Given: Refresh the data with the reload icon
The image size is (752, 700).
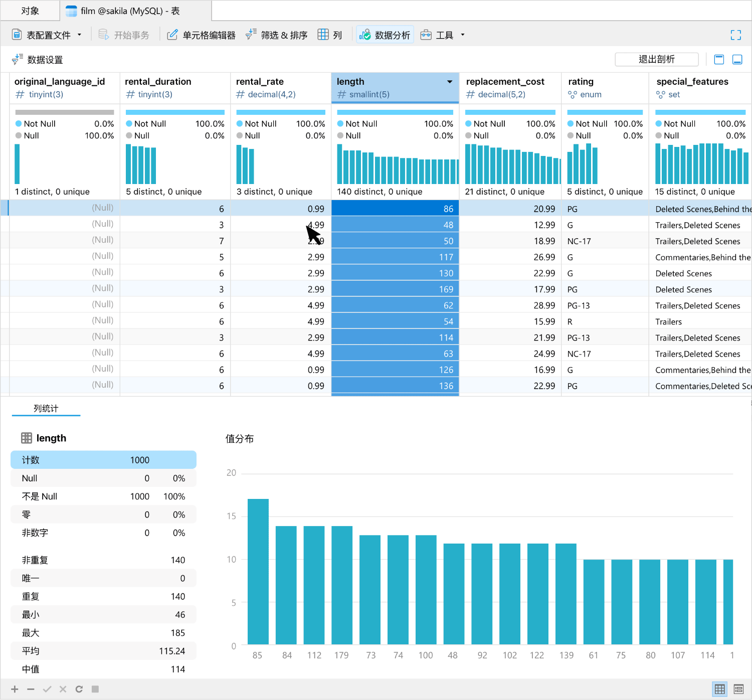Looking at the screenshot, I should (x=79, y=689).
